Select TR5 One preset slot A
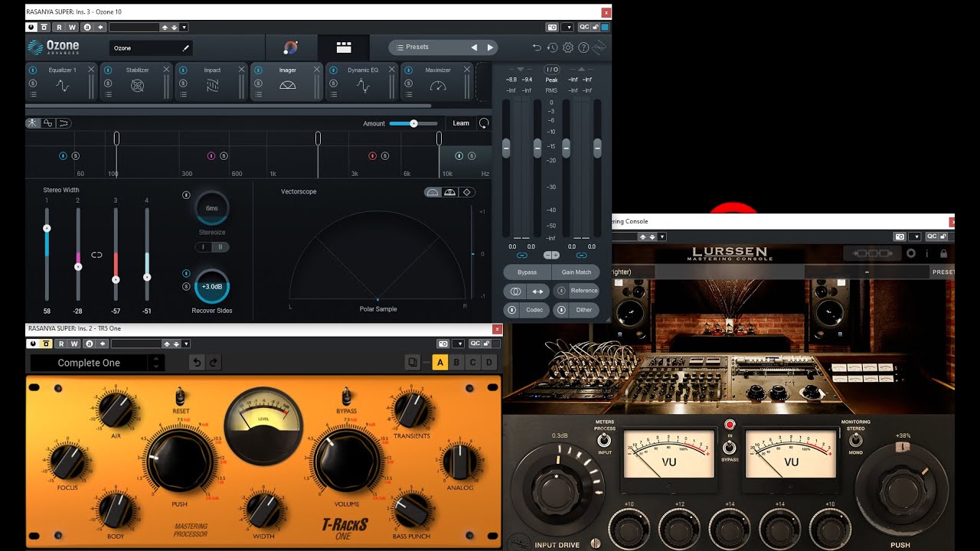Viewport: 980px width, 551px height. click(440, 363)
